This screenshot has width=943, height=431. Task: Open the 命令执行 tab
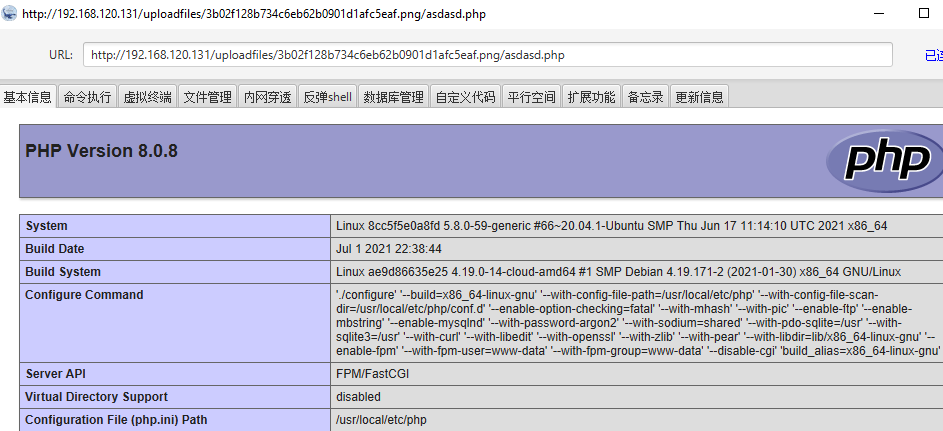tap(88, 97)
